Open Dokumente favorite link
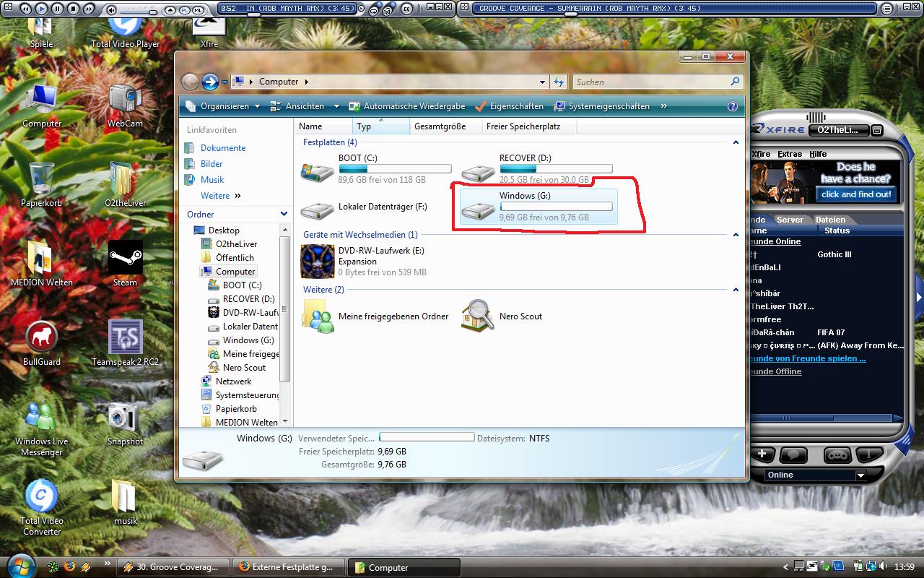 point(215,148)
